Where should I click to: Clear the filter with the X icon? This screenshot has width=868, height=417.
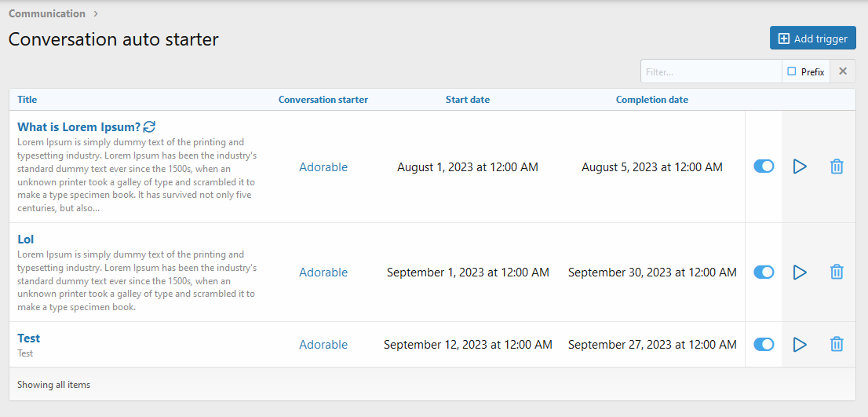[x=843, y=71]
